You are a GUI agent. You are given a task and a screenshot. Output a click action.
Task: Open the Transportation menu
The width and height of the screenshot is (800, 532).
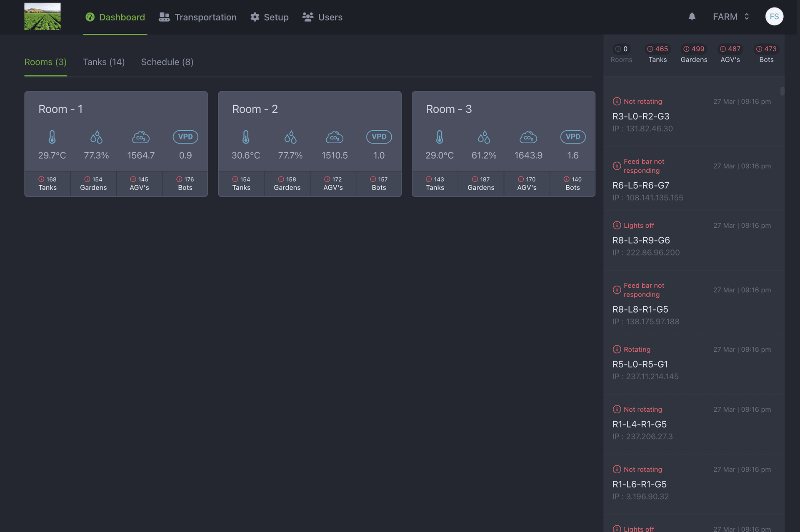(198, 17)
